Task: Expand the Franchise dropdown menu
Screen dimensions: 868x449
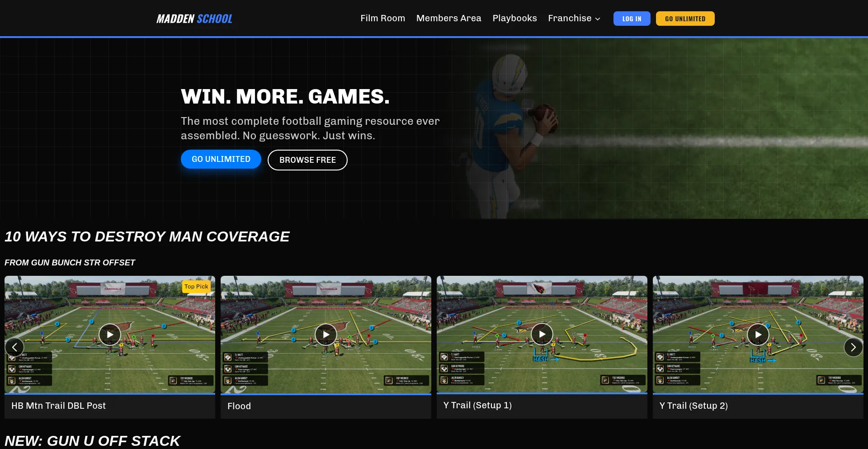Action: point(574,18)
